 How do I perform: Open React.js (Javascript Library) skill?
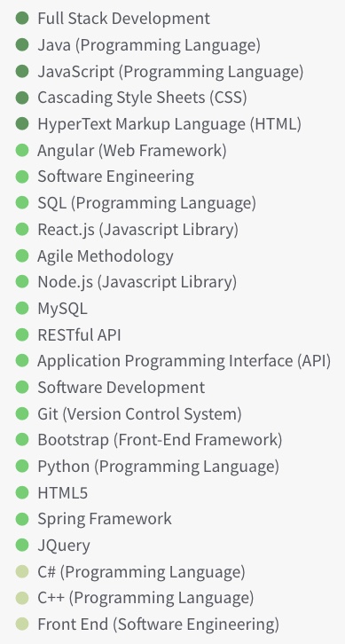[x=138, y=229]
